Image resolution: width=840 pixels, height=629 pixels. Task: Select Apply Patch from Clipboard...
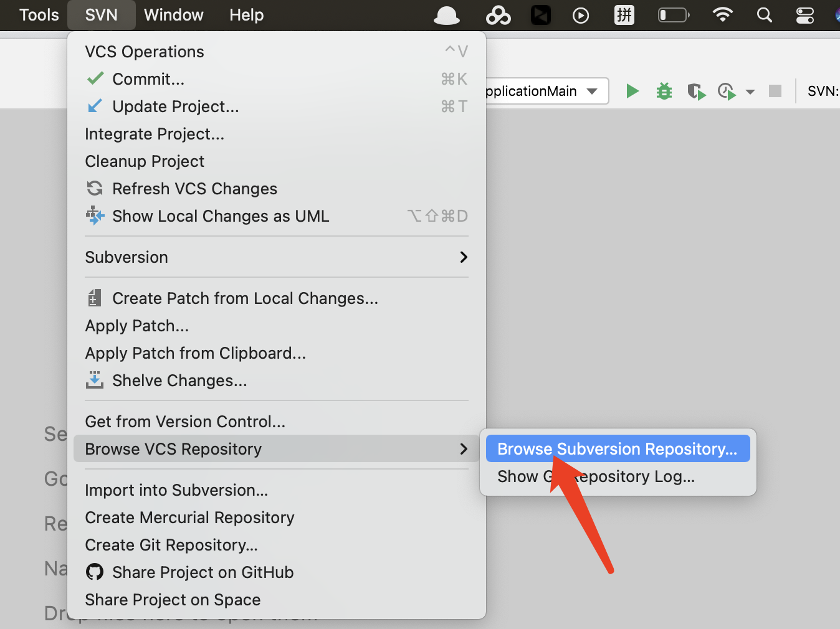[277, 353]
